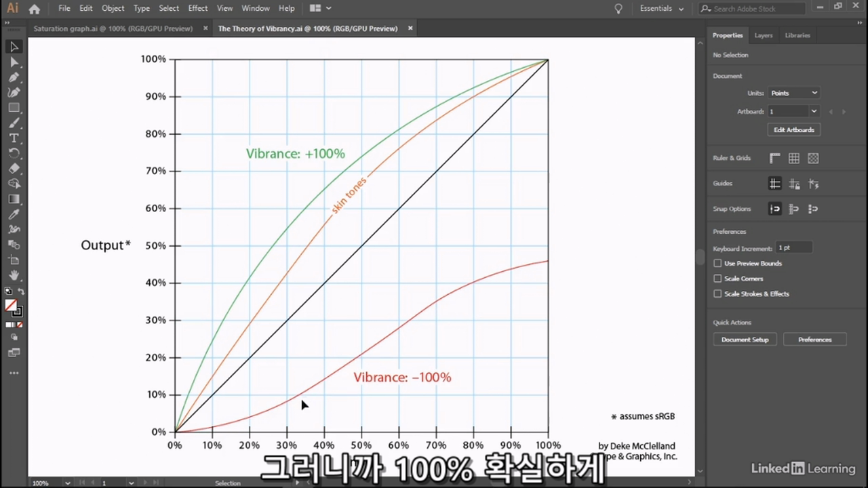Screen dimensions: 868x488
Task: Select the Curvature tool
Action: pyautogui.click(x=14, y=92)
